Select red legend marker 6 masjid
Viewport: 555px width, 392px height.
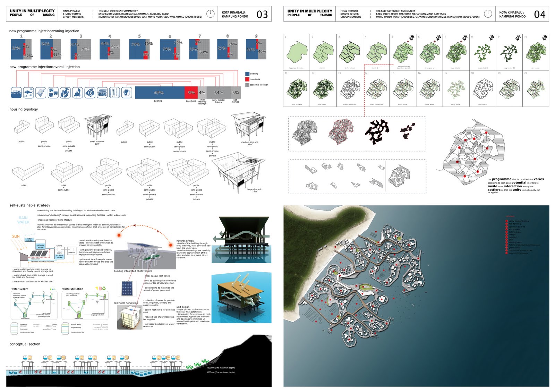pos(506,235)
